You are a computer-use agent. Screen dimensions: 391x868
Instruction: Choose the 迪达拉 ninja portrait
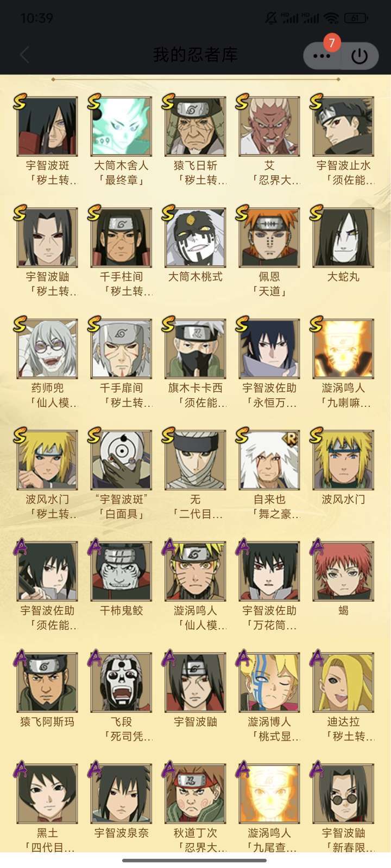pos(343,682)
